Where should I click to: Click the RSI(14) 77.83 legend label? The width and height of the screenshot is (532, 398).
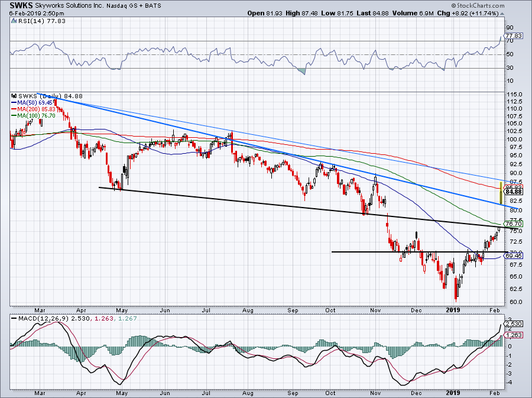tap(41, 21)
